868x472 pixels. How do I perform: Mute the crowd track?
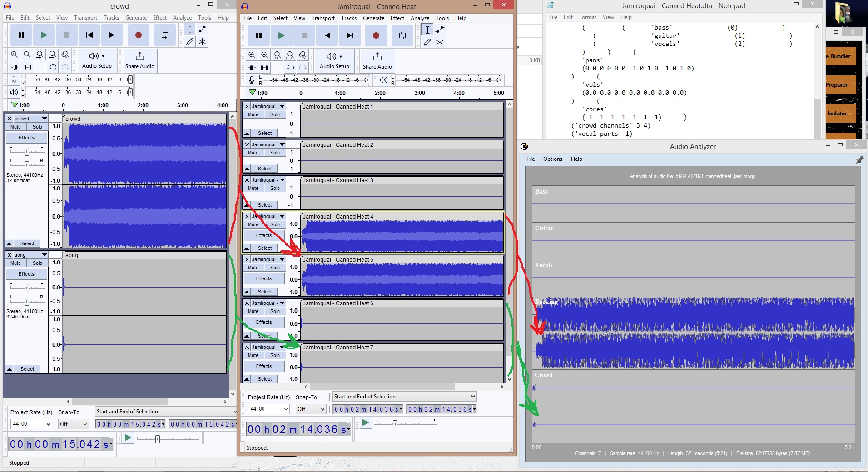tap(16, 127)
